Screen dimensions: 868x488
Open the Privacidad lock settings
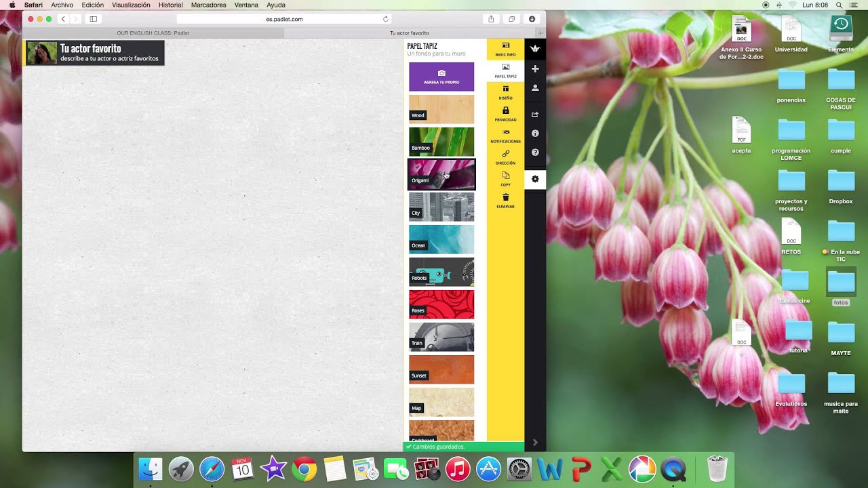505,114
